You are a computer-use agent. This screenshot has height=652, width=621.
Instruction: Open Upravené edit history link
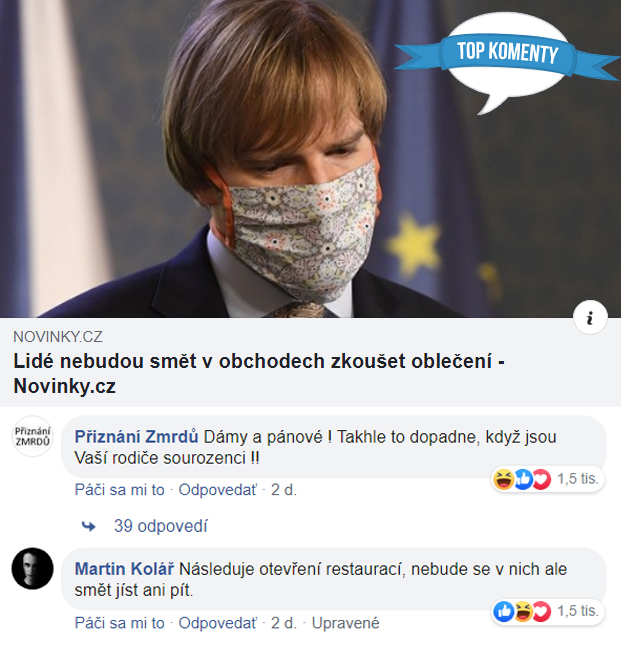coord(346,623)
